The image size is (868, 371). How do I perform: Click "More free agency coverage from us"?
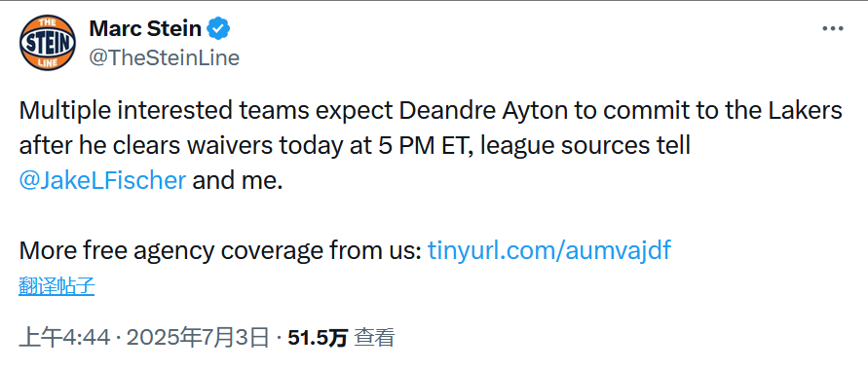coord(220,251)
